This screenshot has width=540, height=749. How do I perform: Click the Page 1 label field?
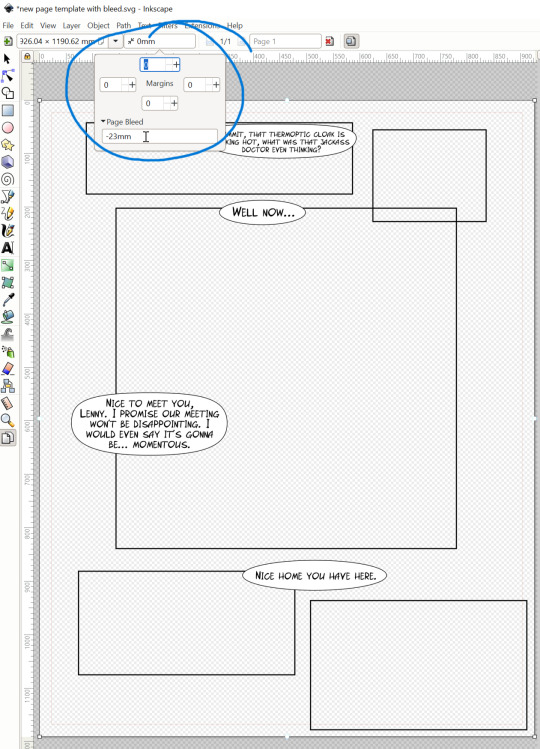pos(285,42)
